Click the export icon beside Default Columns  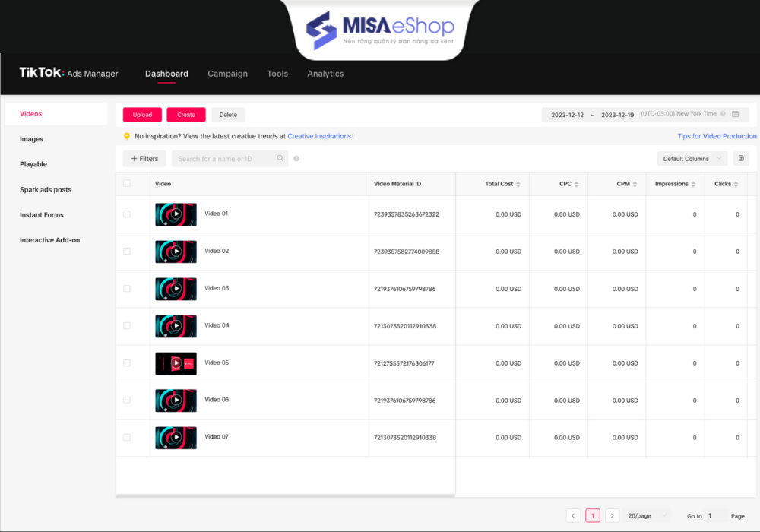click(x=741, y=158)
